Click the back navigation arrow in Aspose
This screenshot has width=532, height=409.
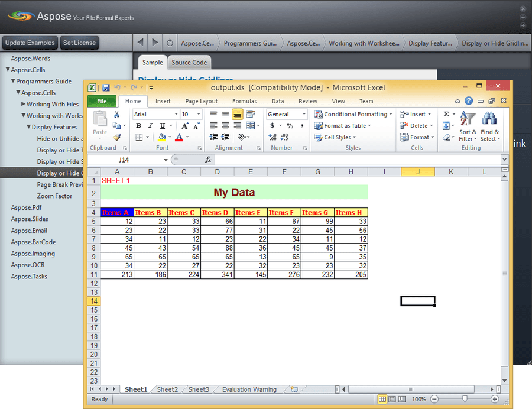tap(140, 43)
